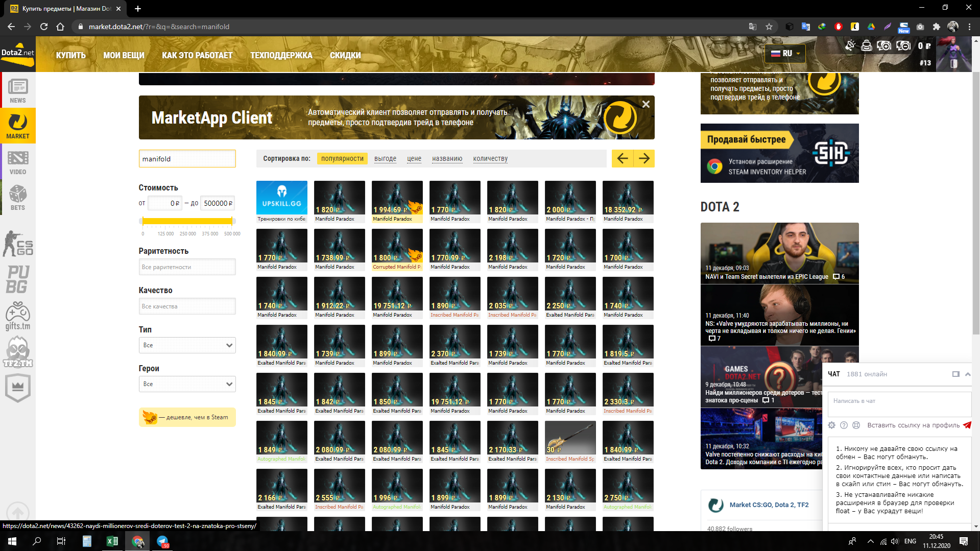The image size is (980, 551).
Task: Sort by цене
Action: pos(414,159)
